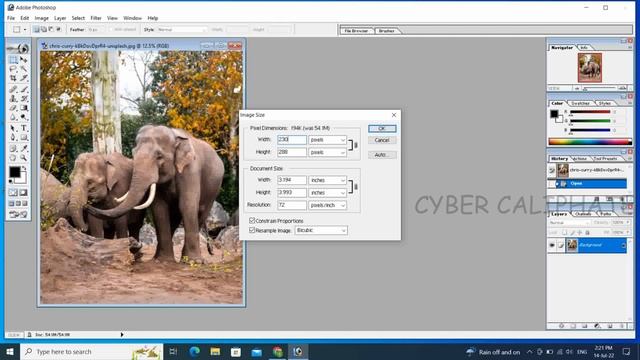Screen dimensions: 640x360
Task: Select the Eraser tool
Action: pyautogui.click(x=13, y=108)
